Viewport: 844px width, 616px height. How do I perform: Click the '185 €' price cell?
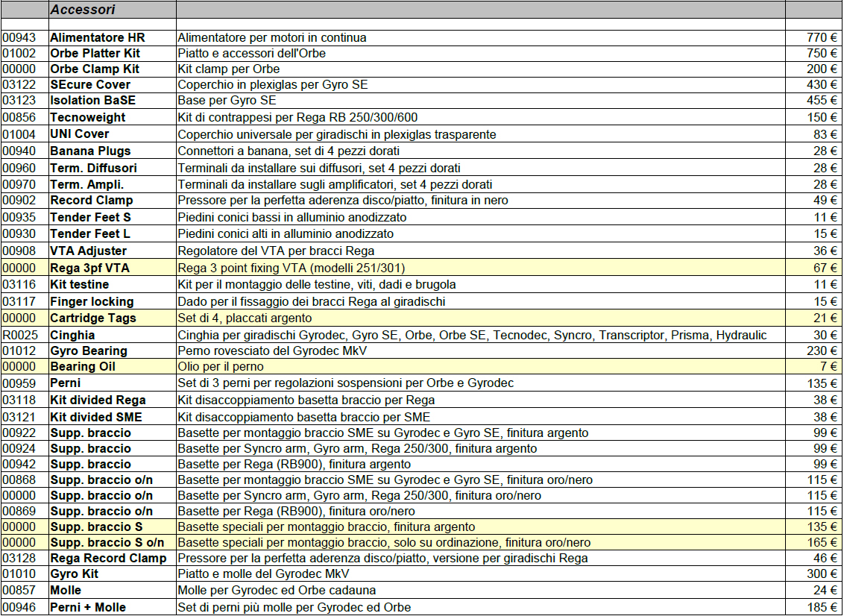click(x=814, y=607)
